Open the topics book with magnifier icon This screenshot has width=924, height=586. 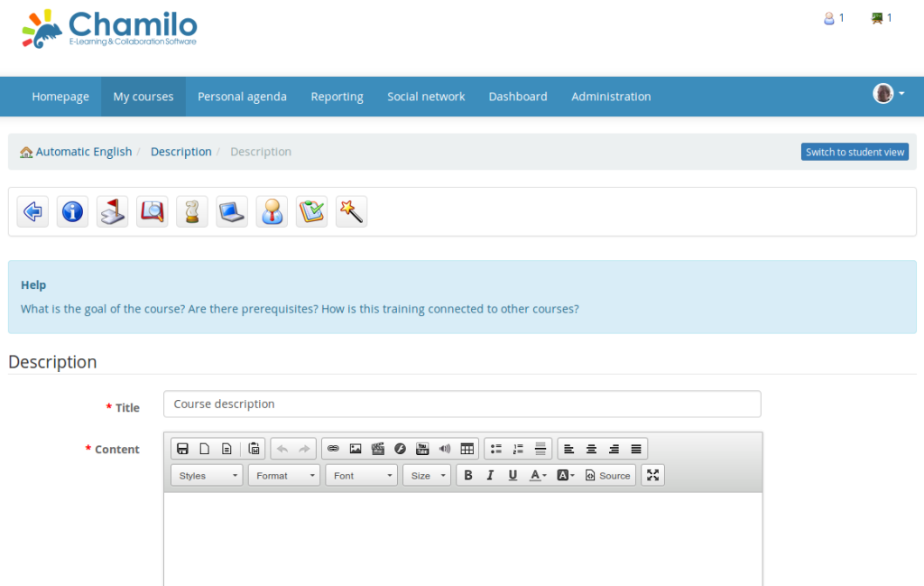(152, 211)
